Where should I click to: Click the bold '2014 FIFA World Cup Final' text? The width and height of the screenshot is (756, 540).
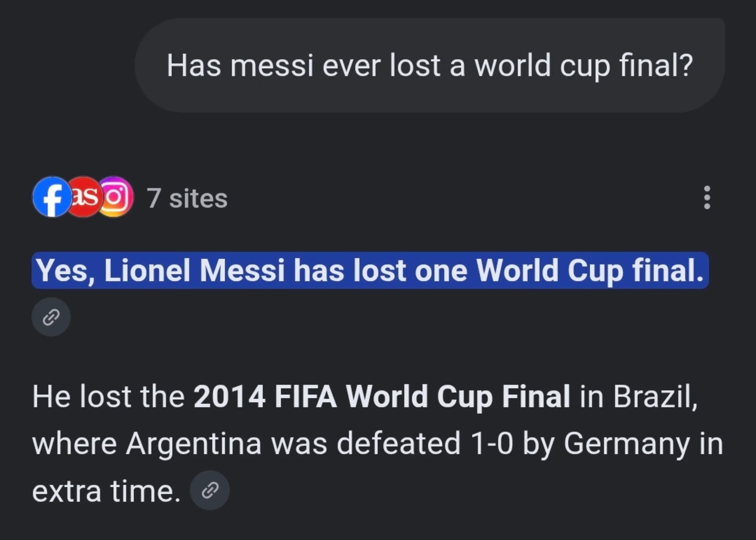coord(382,396)
